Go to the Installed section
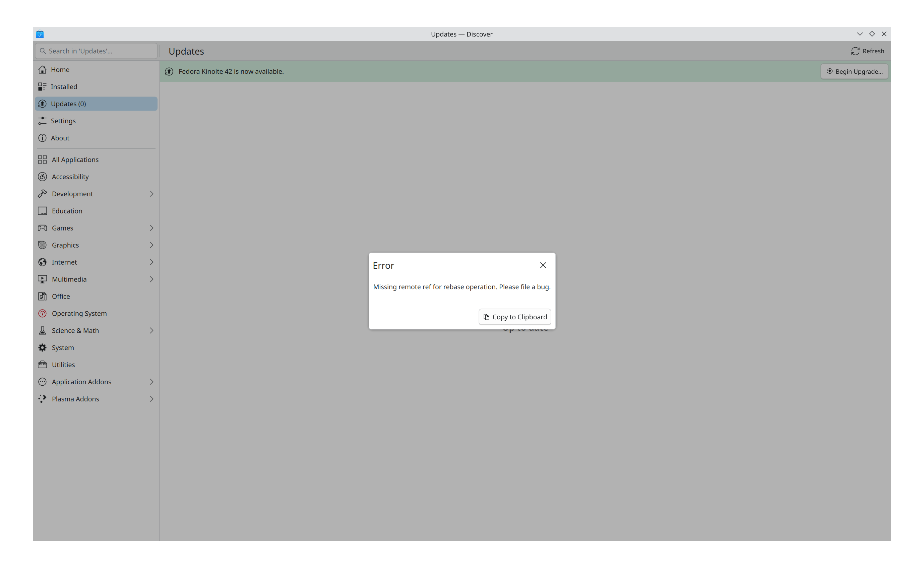The height and width of the screenshot is (580, 924). coord(96,87)
